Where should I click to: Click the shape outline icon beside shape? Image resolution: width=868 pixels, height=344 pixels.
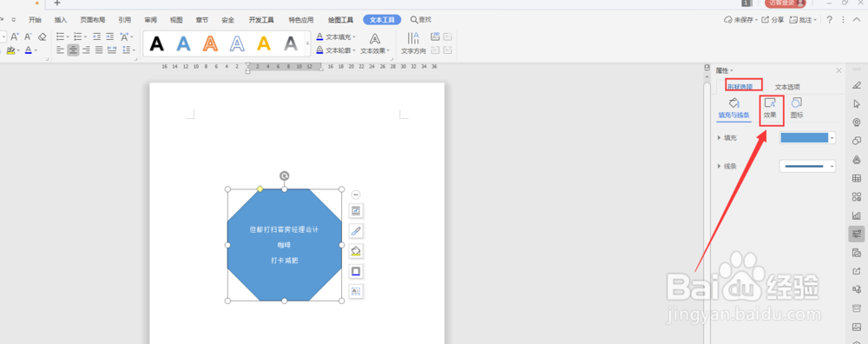(x=356, y=271)
